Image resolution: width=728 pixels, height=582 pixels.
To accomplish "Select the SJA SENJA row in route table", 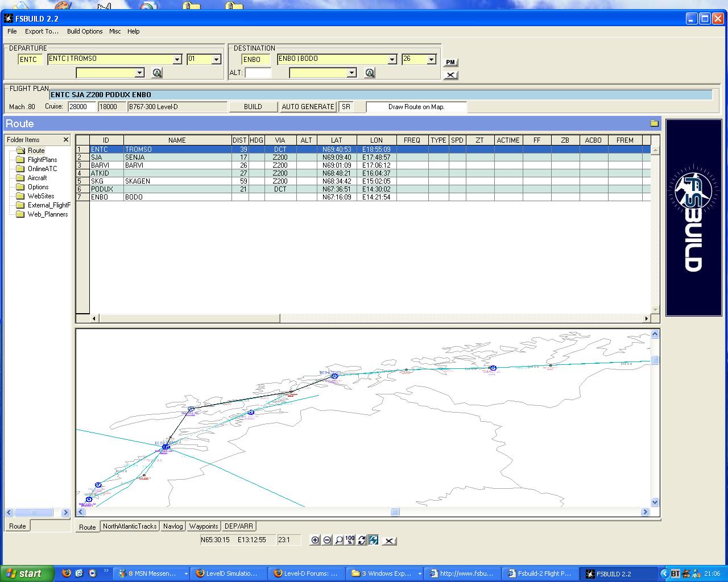I will tap(363, 157).
